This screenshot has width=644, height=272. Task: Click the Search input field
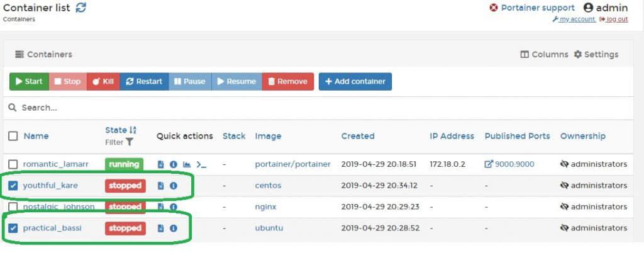(314, 108)
